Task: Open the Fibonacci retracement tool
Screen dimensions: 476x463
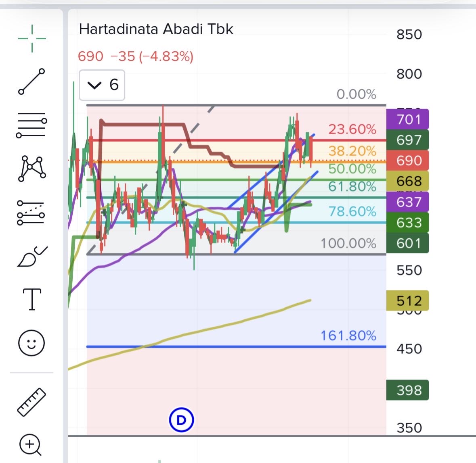Action: coord(31,125)
